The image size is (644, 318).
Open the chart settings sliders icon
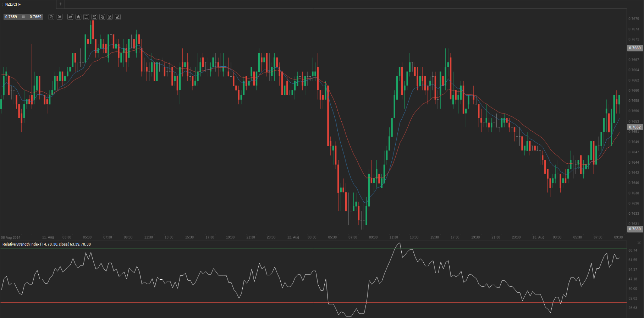pyautogui.click(x=86, y=17)
